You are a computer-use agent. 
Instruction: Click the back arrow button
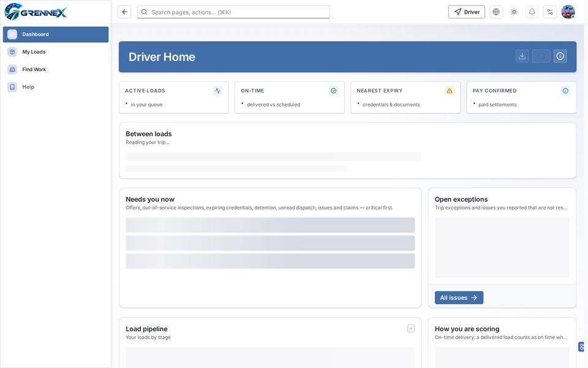124,12
